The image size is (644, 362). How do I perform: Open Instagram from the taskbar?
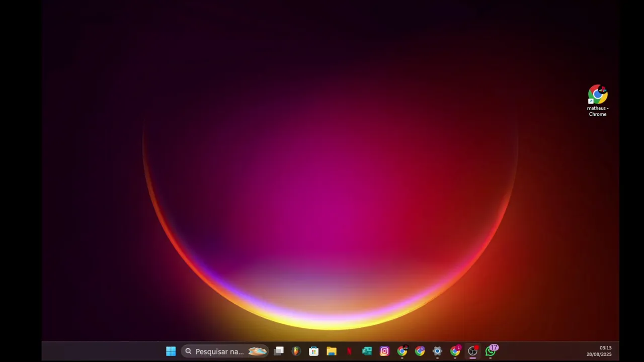pos(384,351)
